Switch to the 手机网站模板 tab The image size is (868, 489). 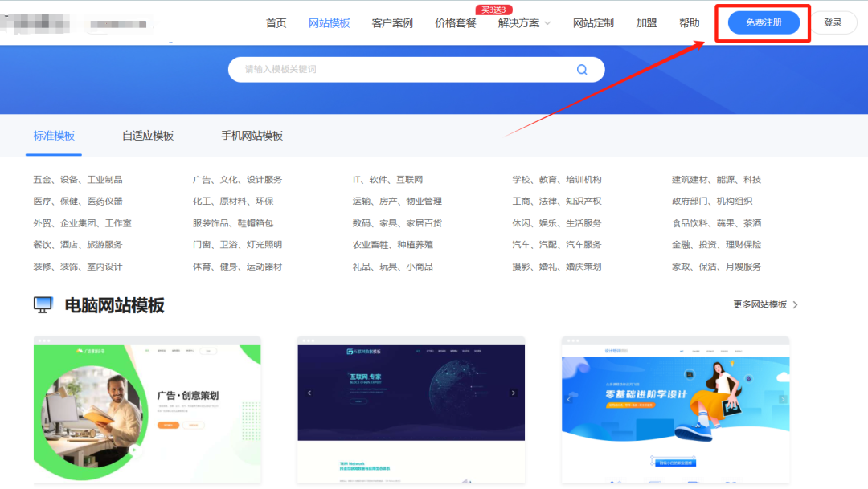(252, 136)
